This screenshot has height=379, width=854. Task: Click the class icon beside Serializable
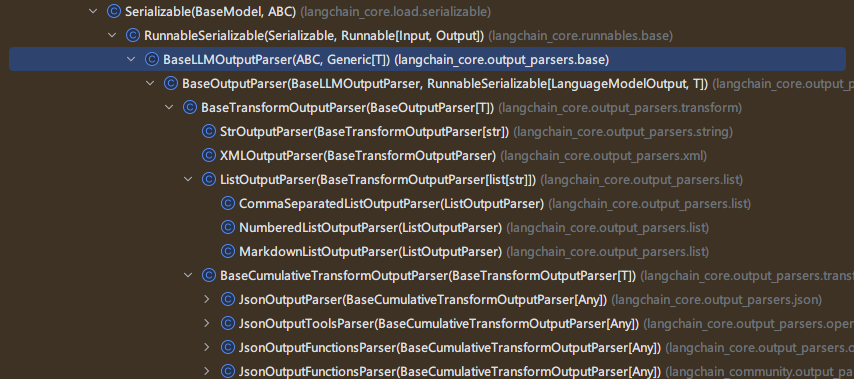[x=114, y=11]
